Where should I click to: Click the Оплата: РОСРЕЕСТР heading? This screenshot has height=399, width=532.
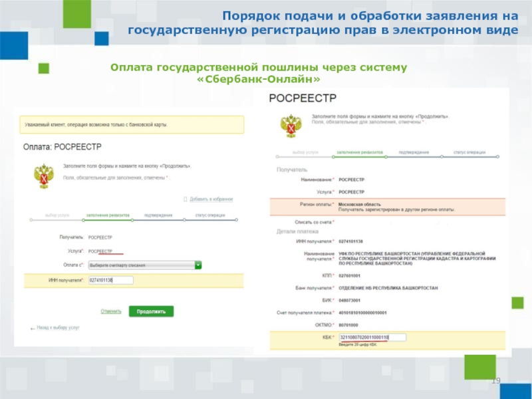tap(62, 147)
